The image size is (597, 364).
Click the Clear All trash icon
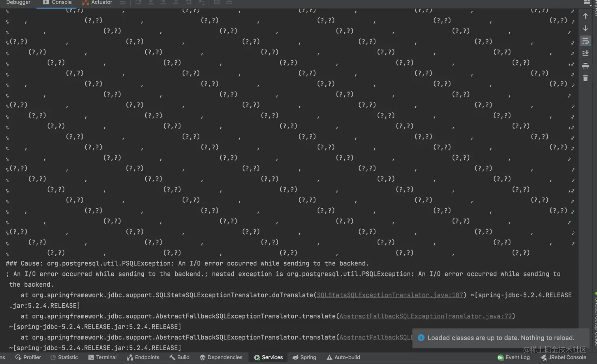[x=586, y=78]
